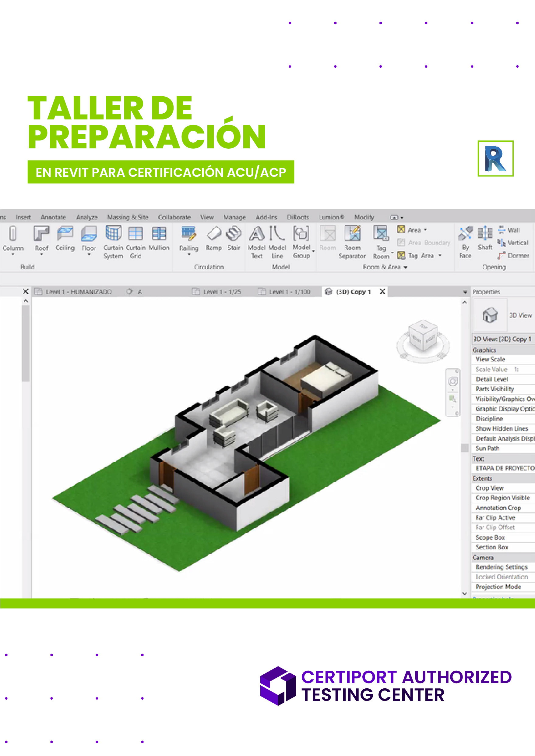
Task: Click the left panel vertical scrollbar
Action: pyautogui.click(x=26, y=343)
